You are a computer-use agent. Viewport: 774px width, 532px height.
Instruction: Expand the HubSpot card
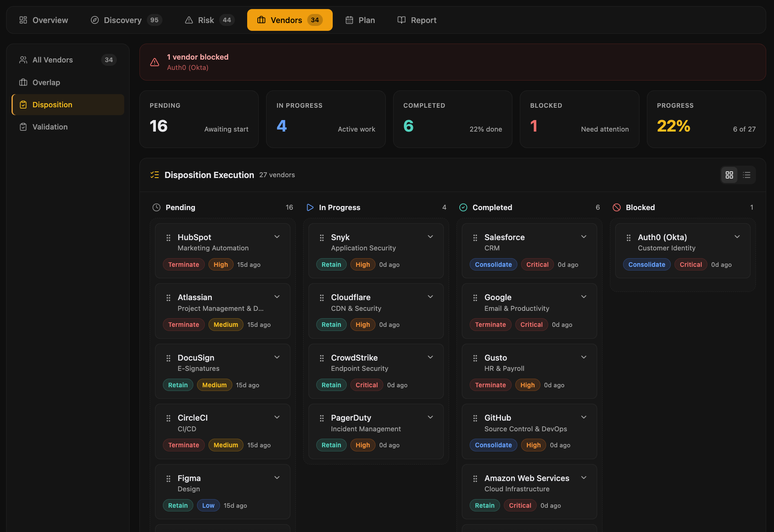tap(277, 237)
